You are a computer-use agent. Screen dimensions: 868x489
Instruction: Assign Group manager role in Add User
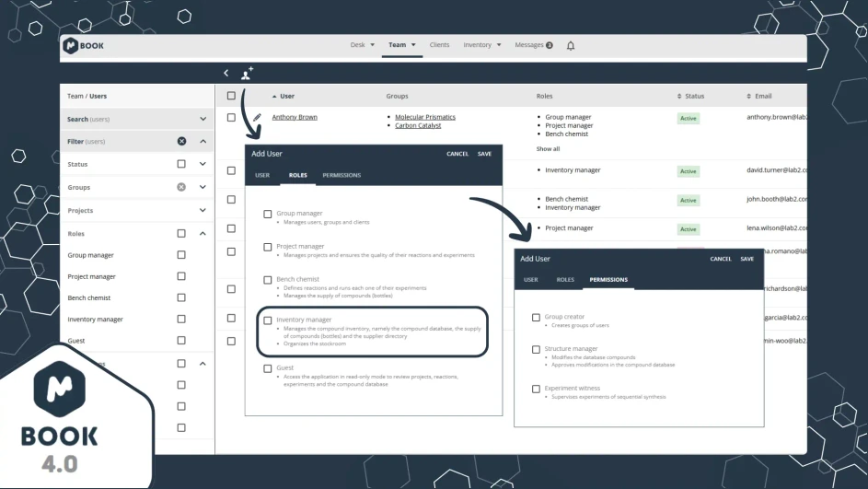pyautogui.click(x=267, y=214)
